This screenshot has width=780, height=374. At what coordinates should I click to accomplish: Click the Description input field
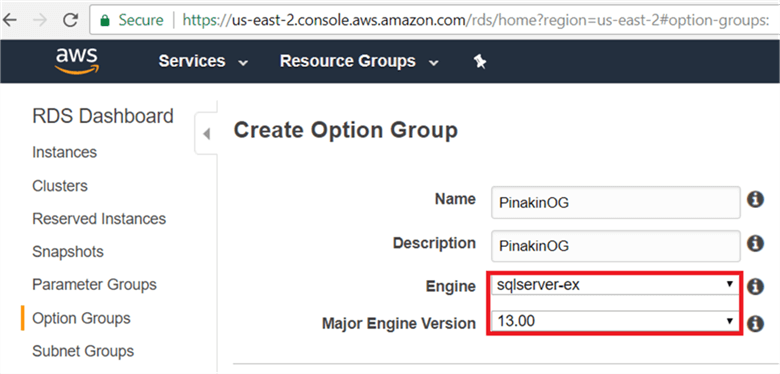(616, 246)
